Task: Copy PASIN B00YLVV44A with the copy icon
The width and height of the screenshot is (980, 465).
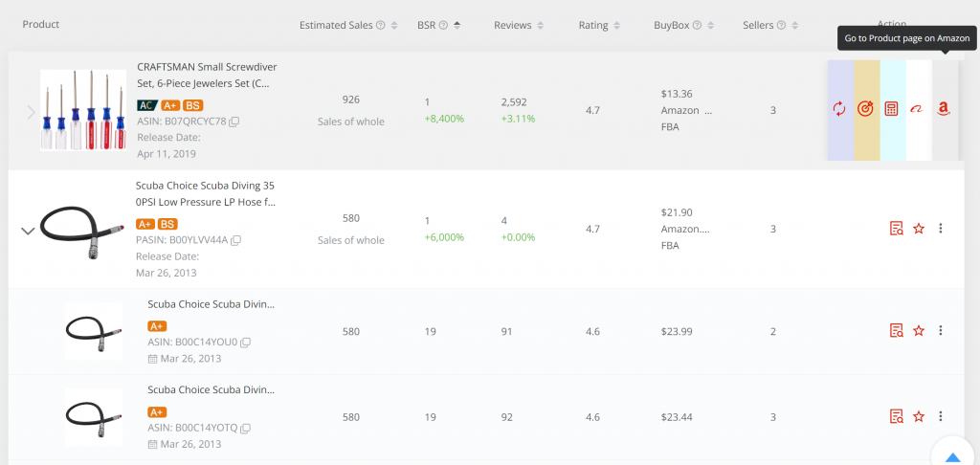Action: 236,240
